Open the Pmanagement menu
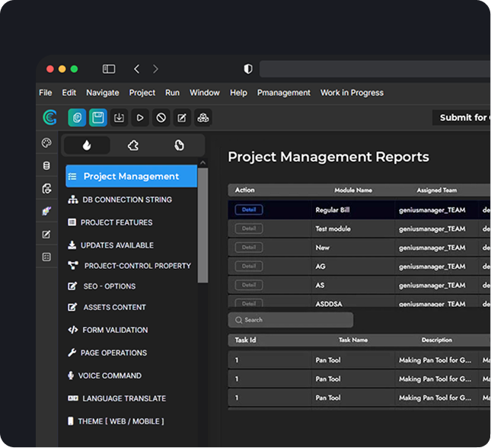491x448 pixels. [x=284, y=93]
